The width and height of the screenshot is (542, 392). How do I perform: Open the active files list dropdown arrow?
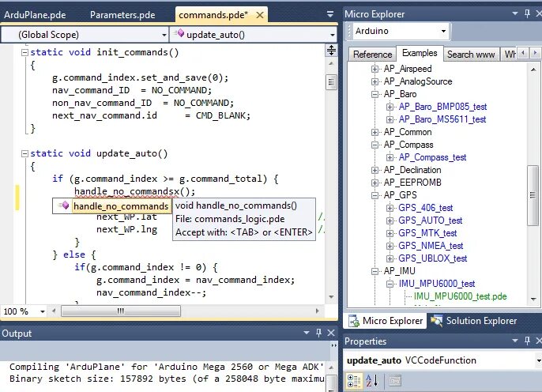pos(330,14)
